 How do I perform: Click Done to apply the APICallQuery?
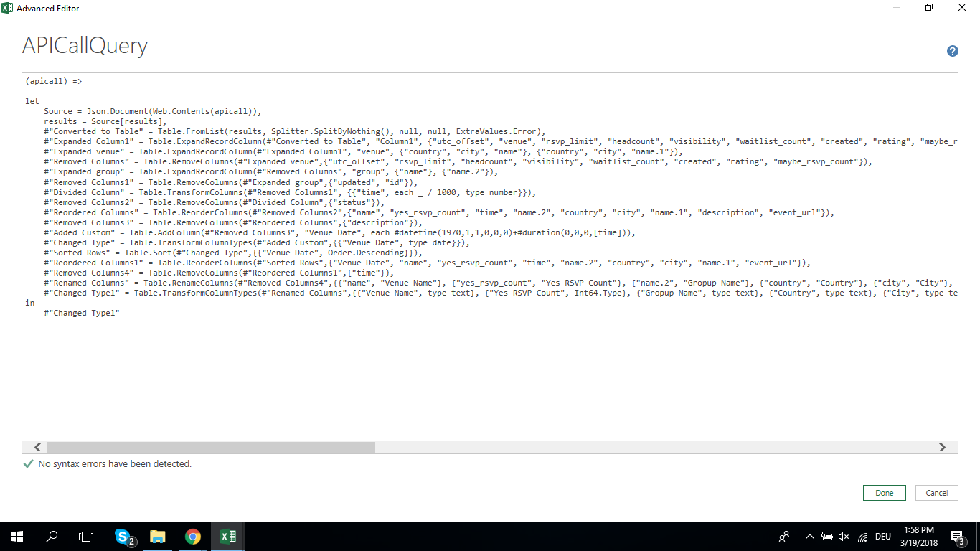tap(884, 493)
